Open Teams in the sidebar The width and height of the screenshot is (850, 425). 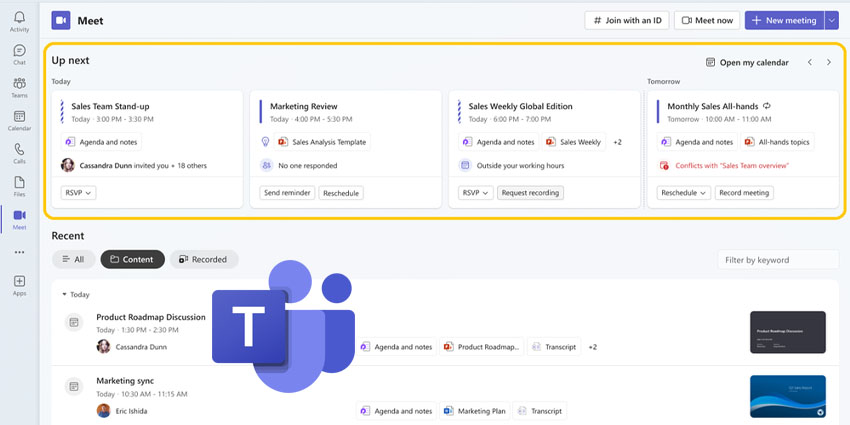(20, 88)
